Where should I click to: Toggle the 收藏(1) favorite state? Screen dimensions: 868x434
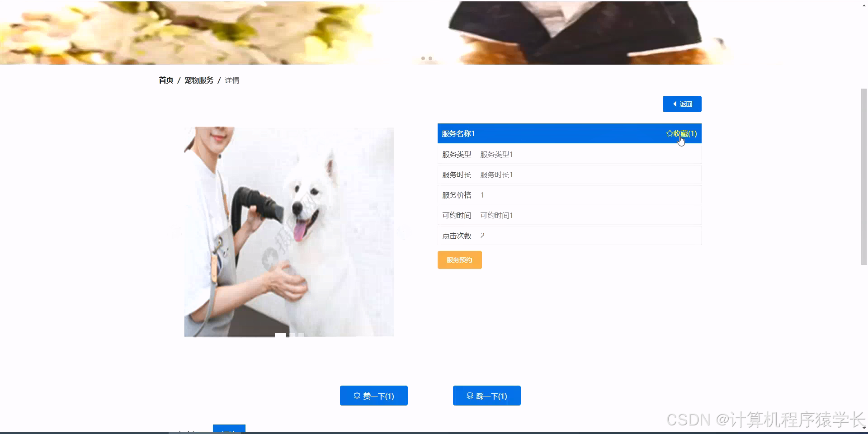683,133
